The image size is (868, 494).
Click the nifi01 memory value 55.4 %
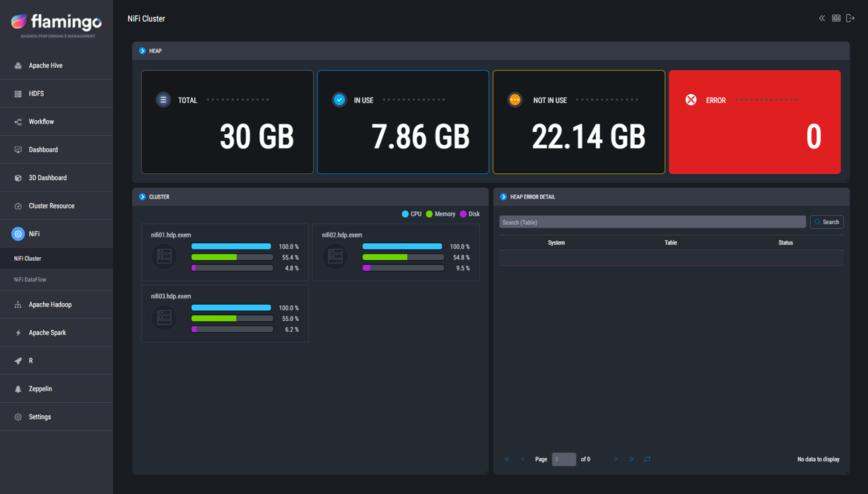290,258
